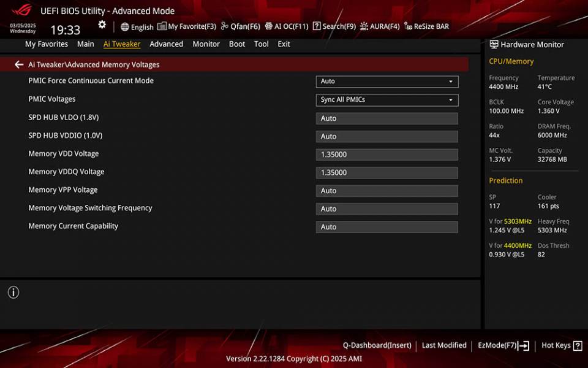Image resolution: width=588 pixels, height=368 pixels.
Task: Launch AI OC(F11) guide
Action: (287, 26)
